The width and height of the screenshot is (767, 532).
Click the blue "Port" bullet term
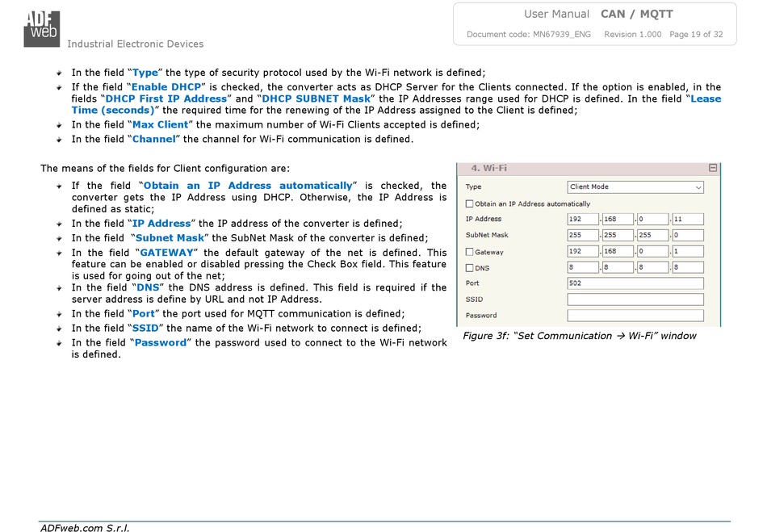[144, 314]
